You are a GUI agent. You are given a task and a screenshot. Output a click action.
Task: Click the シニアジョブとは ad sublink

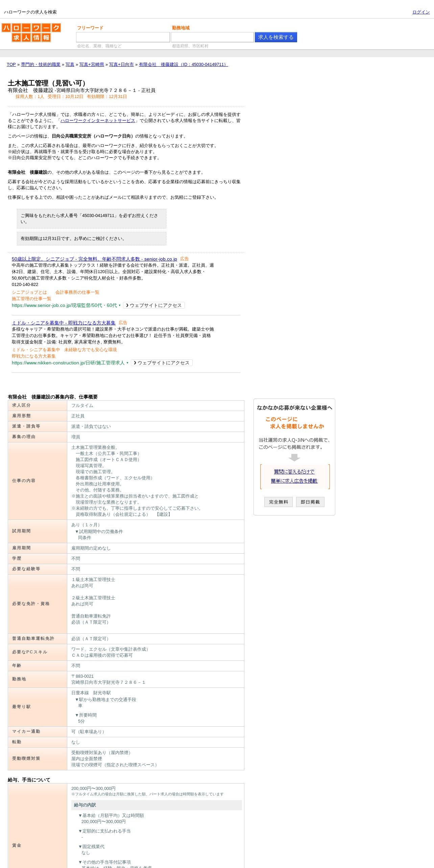click(29, 292)
